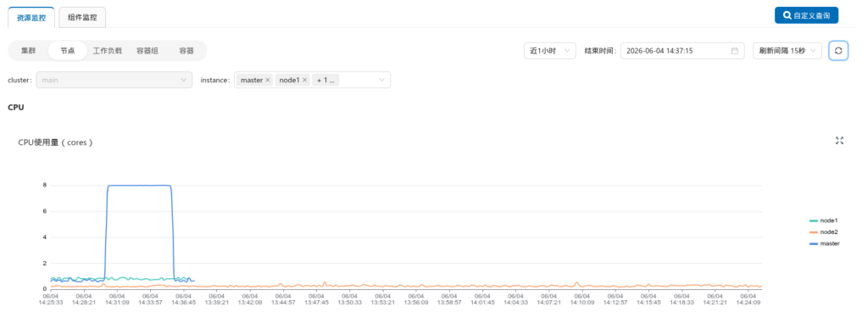Select the 工作负载 segment
The image size is (868, 323).
[x=108, y=50]
